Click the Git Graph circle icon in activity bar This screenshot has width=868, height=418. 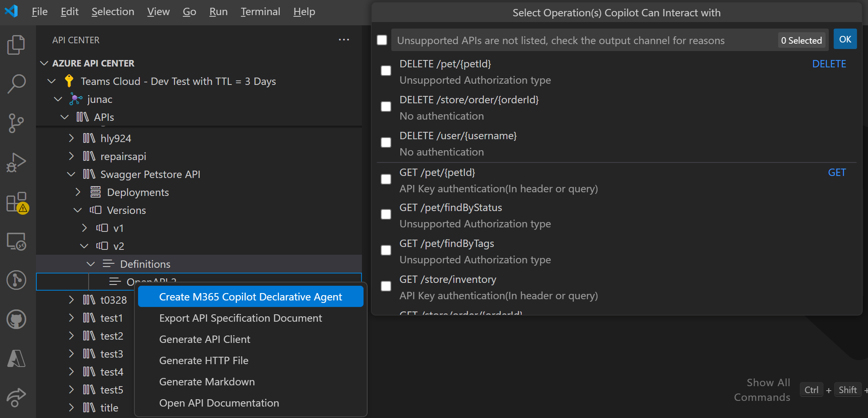(16, 280)
